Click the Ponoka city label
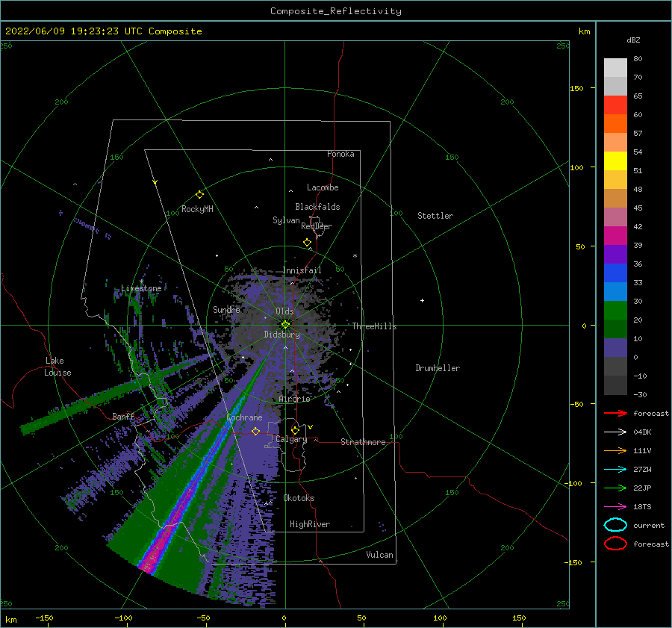Viewport: 672px width, 628px height. [340, 154]
